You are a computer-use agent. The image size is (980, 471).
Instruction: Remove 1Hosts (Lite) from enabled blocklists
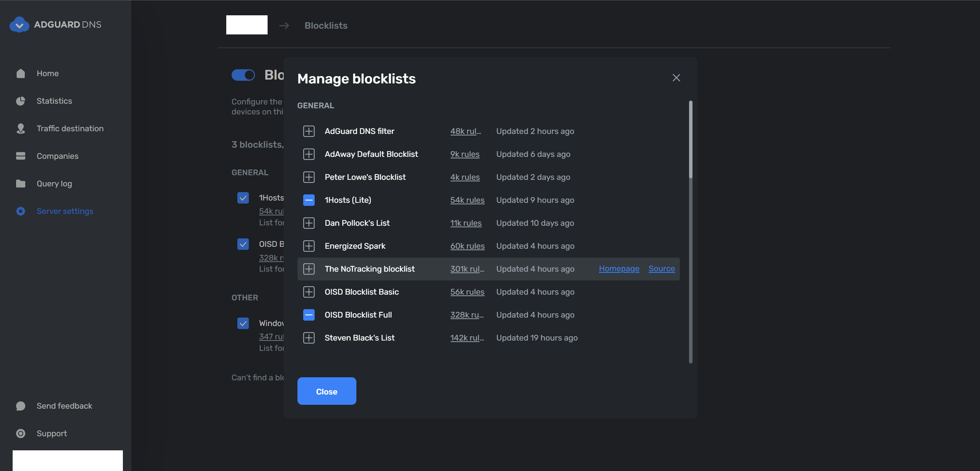point(309,200)
